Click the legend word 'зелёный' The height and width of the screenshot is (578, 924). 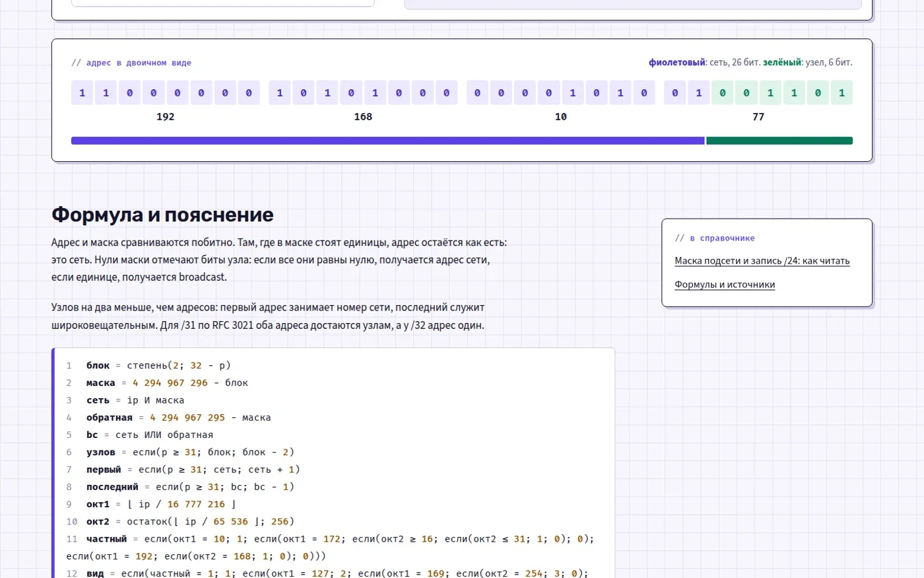(x=783, y=63)
